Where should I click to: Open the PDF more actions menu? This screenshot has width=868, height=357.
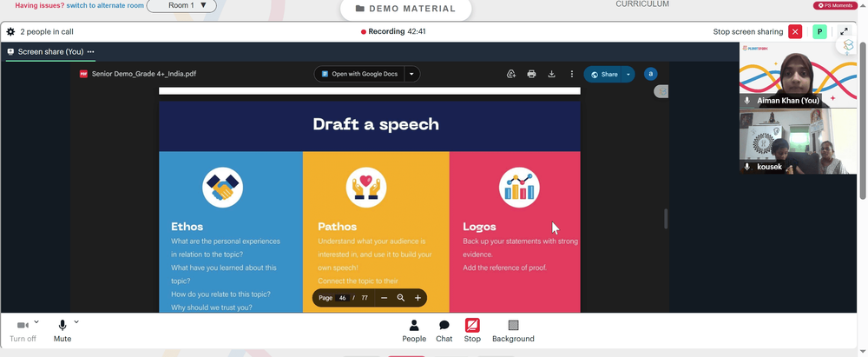[x=572, y=74]
